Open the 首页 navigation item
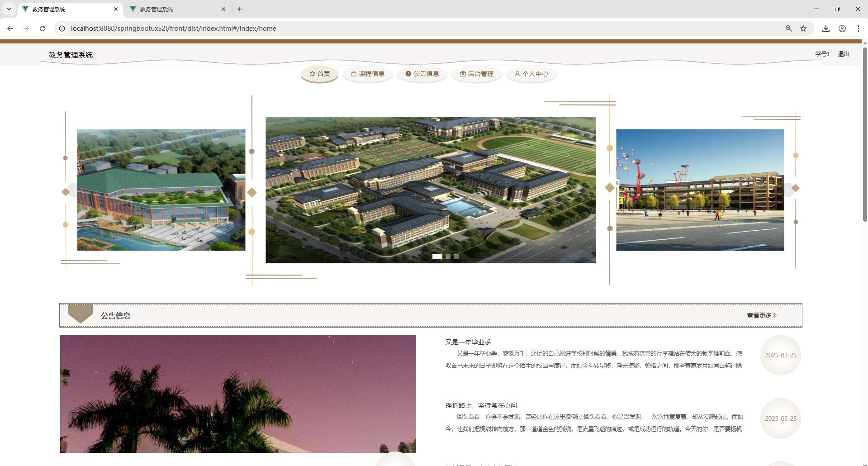Viewport: 868px width, 466px height. (320, 74)
